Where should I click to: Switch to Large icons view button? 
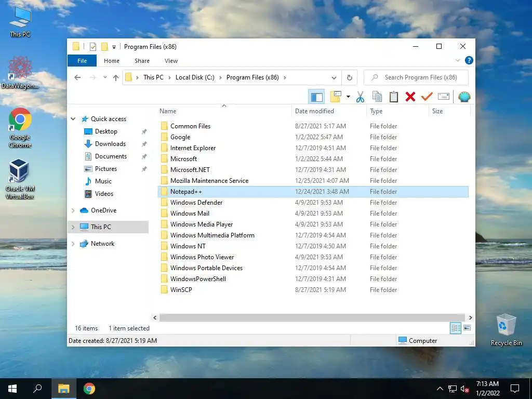(x=467, y=328)
